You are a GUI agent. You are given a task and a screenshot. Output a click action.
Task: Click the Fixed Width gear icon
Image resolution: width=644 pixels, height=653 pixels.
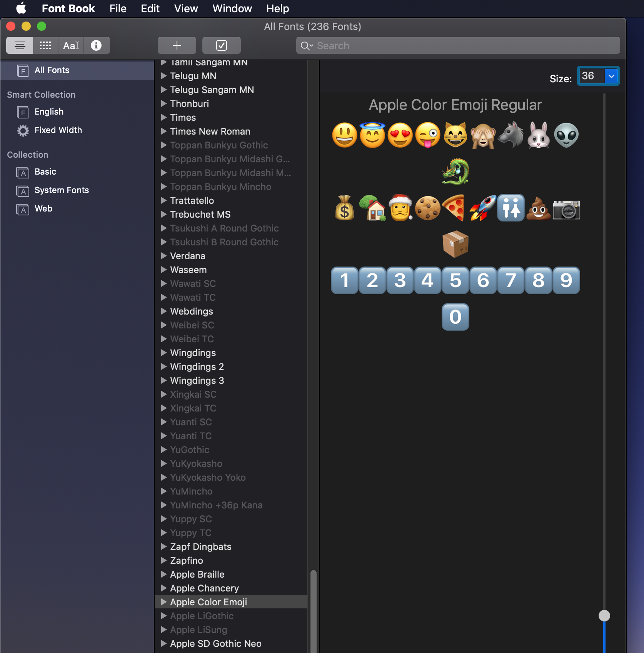click(23, 130)
